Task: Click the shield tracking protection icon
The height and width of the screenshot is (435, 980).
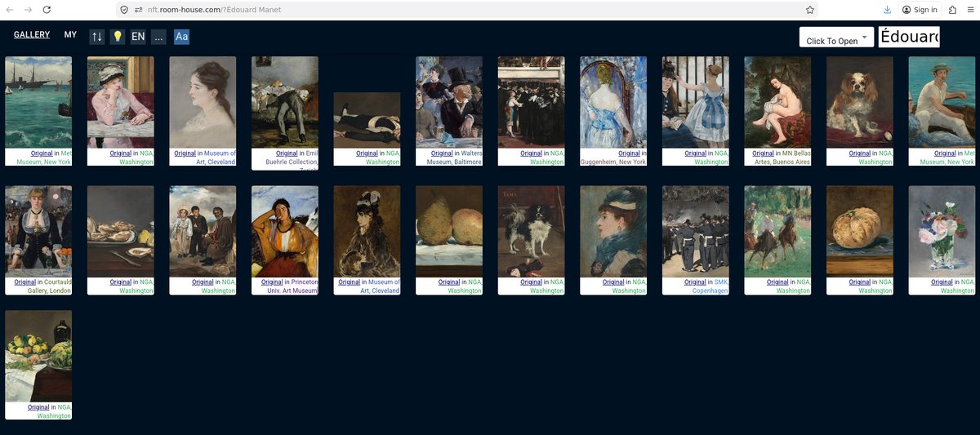Action: pyautogui.click(x=123, y=10)
